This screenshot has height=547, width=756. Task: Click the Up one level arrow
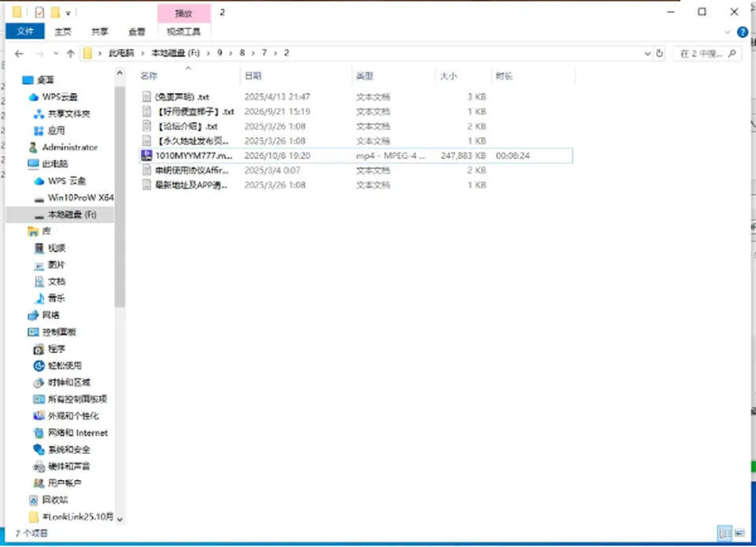coord(70,54)
